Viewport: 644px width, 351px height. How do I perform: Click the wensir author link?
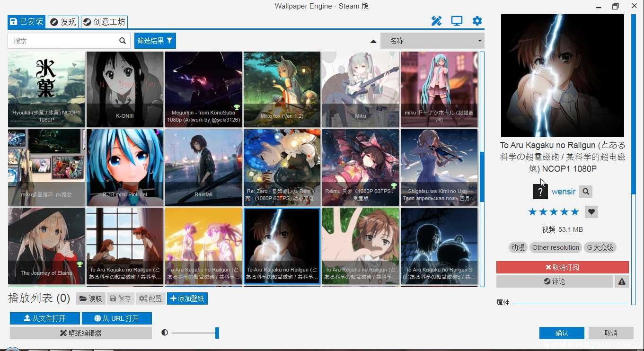pos(564,192)
